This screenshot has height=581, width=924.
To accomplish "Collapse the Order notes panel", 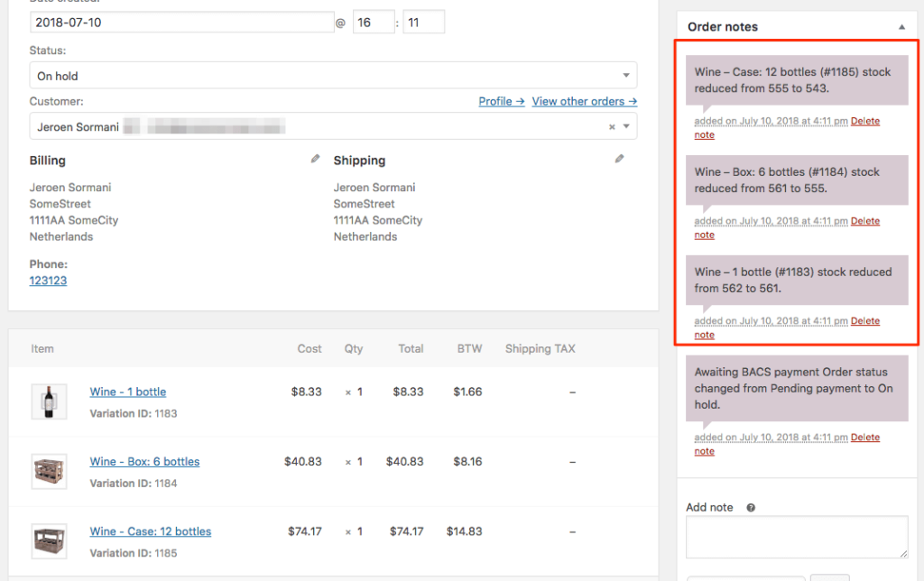I will pyautogui.click(x=901, y=26).
